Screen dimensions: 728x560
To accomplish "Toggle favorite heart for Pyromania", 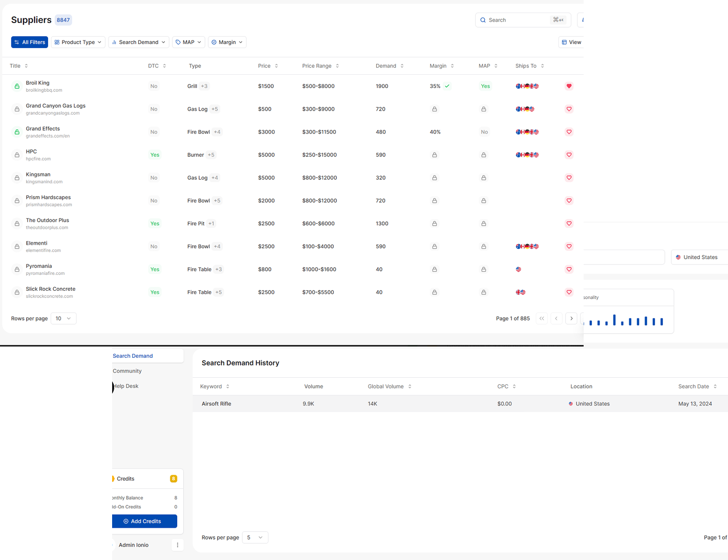I will tap(569, 269).
